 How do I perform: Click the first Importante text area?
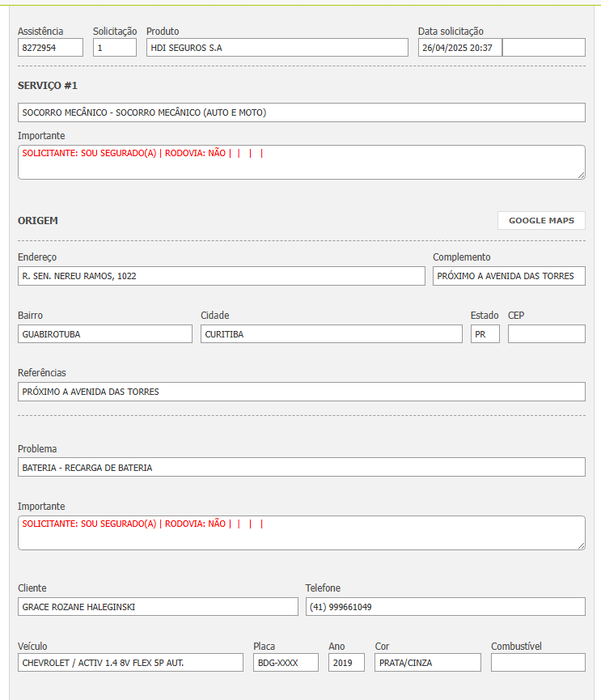pyautogui.click(x=301, y=163)
